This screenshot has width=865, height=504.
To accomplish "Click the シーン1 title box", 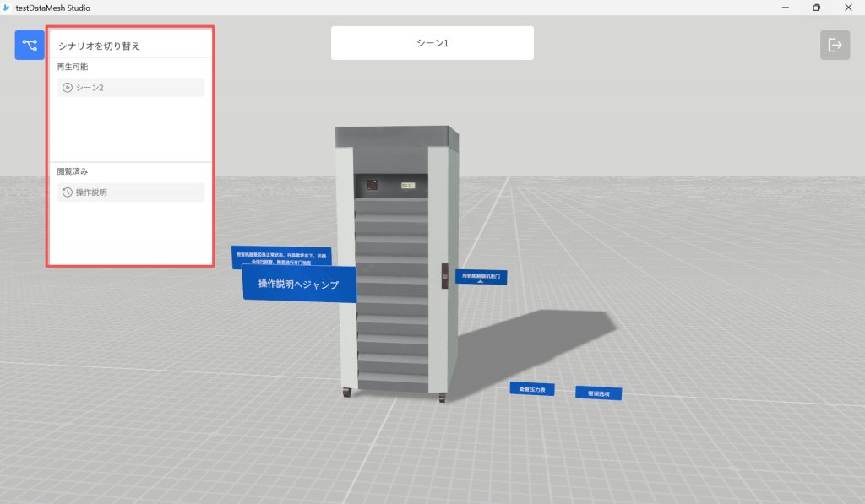I will (432, 43).
